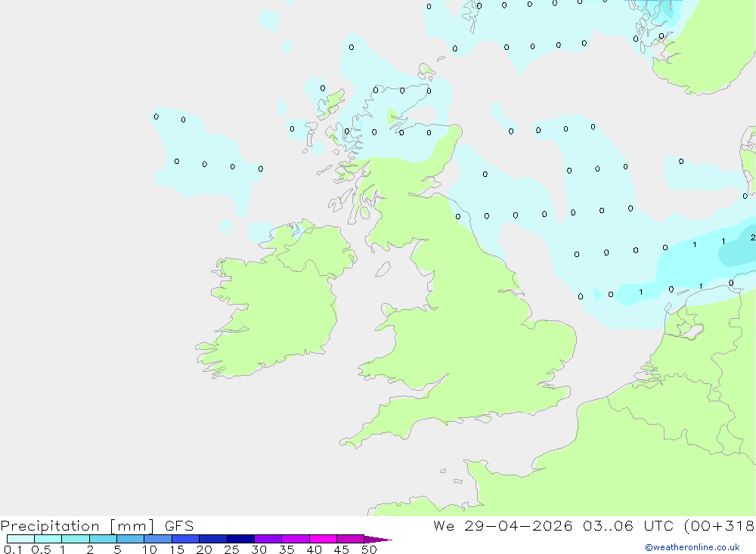Click the legend label '25'

[x=231, y=549]
